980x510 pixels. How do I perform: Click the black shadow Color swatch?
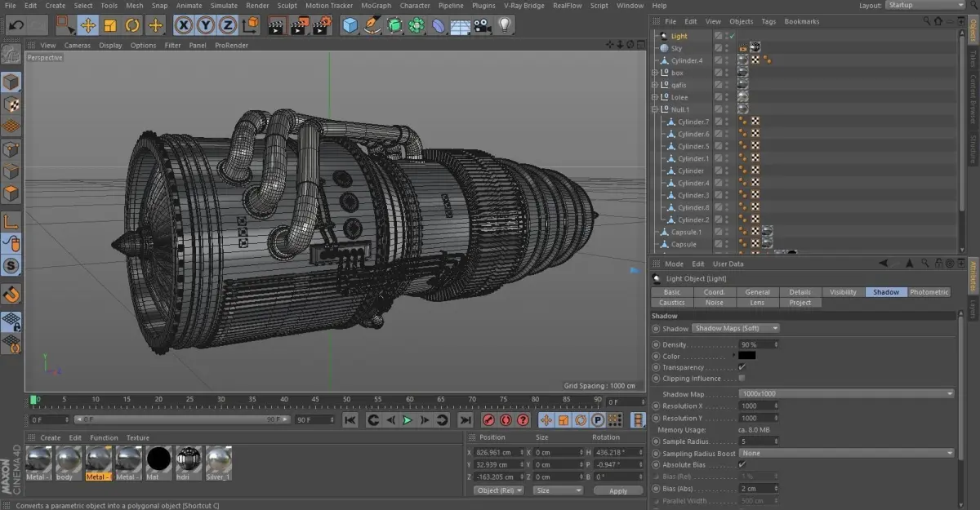[x=746, y=356]
